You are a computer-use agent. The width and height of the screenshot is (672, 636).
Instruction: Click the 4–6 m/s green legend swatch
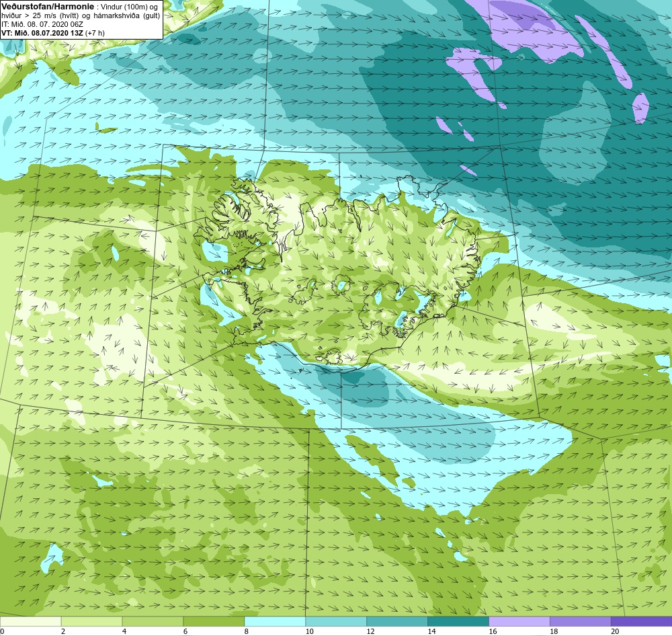point(153,621)
